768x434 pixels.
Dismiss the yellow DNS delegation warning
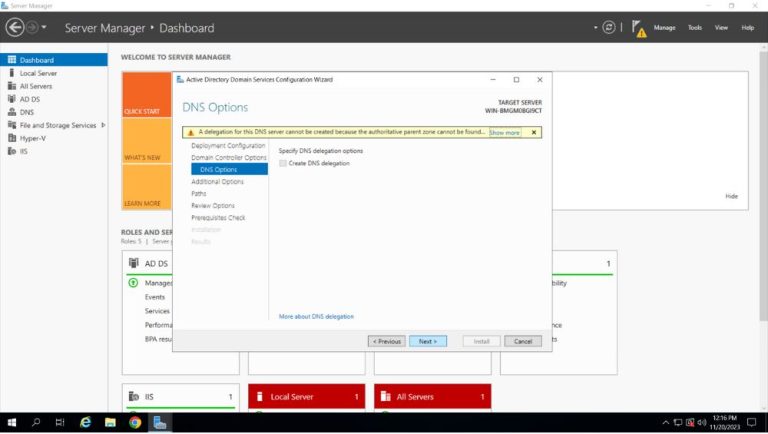point(534,132)
